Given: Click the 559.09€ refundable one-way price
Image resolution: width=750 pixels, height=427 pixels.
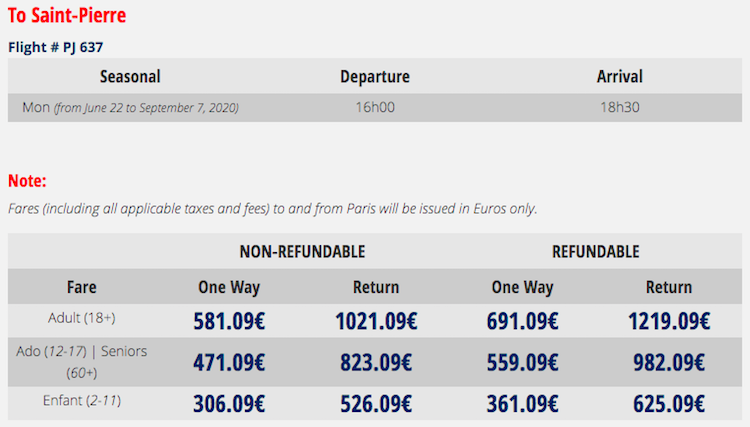Looking at the screenshot, I should click(x=522, y=363).
